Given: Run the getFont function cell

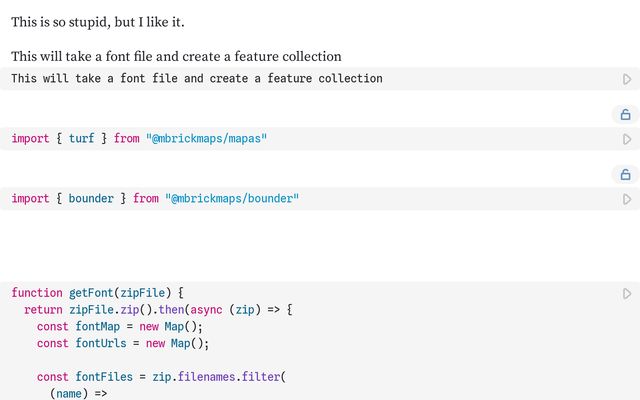Looking at the screenshot, I should point(627,294).
